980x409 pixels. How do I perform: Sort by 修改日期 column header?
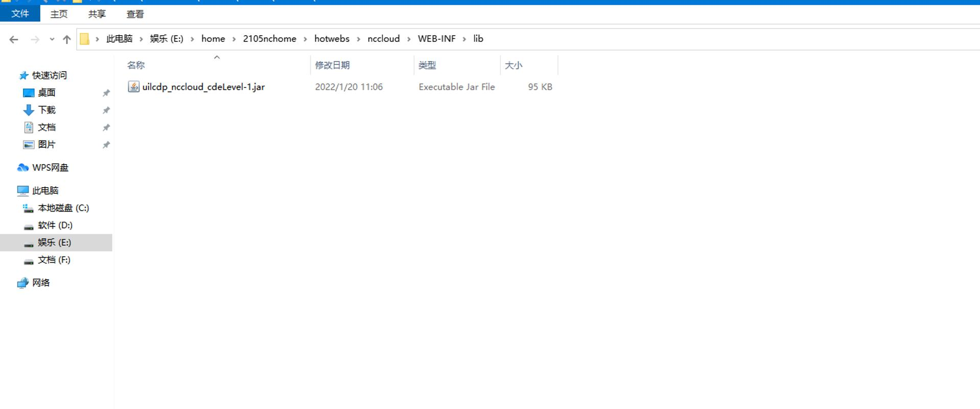(x=332, y=65)
